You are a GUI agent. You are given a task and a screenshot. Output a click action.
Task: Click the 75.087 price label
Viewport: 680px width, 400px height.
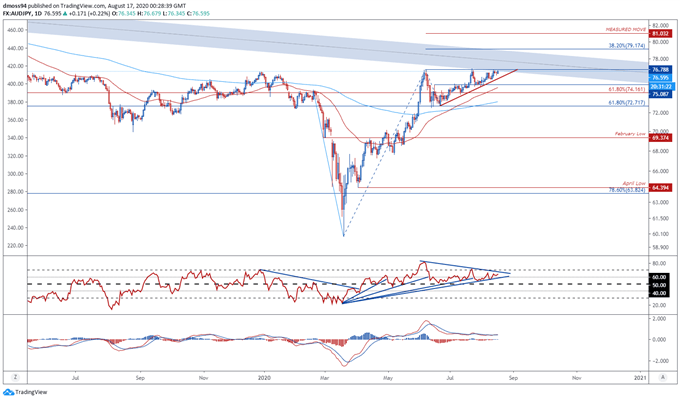pyautogui.click(x=660, y=94)
